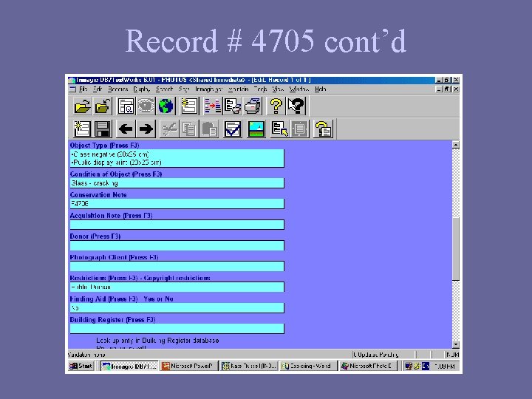Click the form-and-printer report icon
Image resolution: width=532 pixels, height=399 pixels.
pyautogui.click(x=233, y=106)
